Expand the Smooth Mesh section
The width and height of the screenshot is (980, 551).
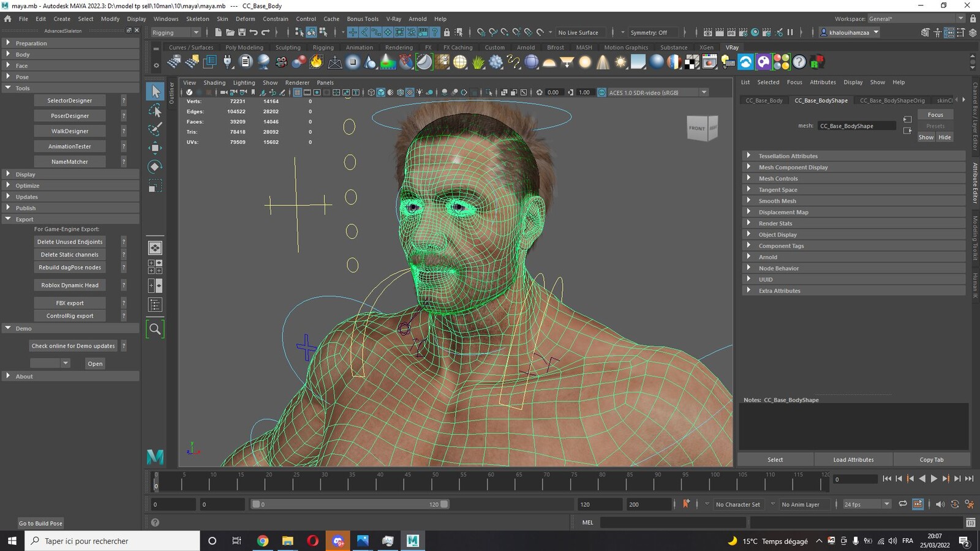(x=854, y=201)
